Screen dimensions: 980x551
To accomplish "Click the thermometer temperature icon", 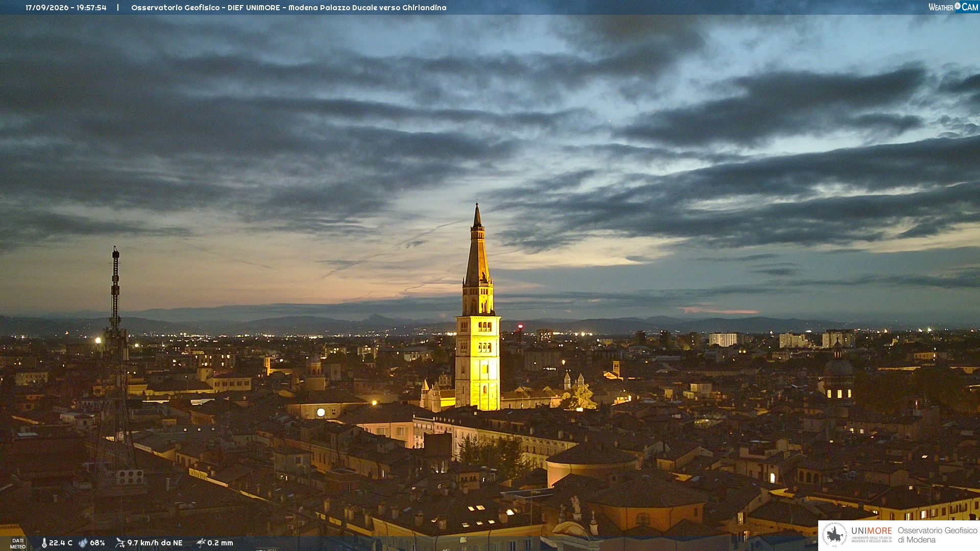I will click(44, 543).
